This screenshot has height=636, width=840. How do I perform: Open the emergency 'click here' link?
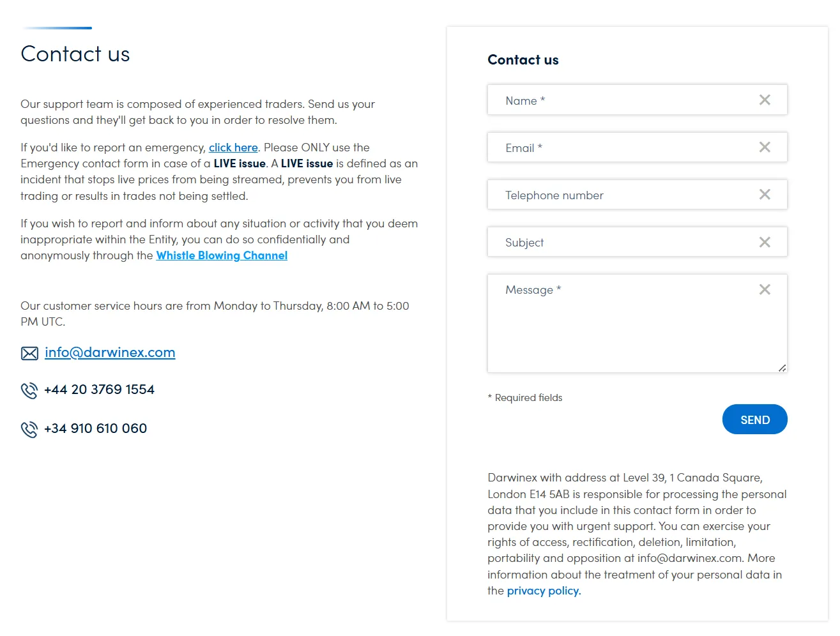click(x=233, y=148)
